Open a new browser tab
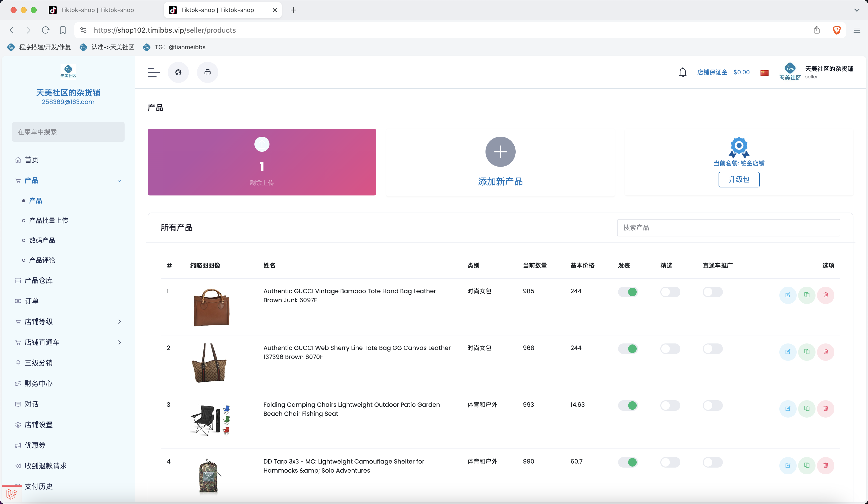 [293, 10]
